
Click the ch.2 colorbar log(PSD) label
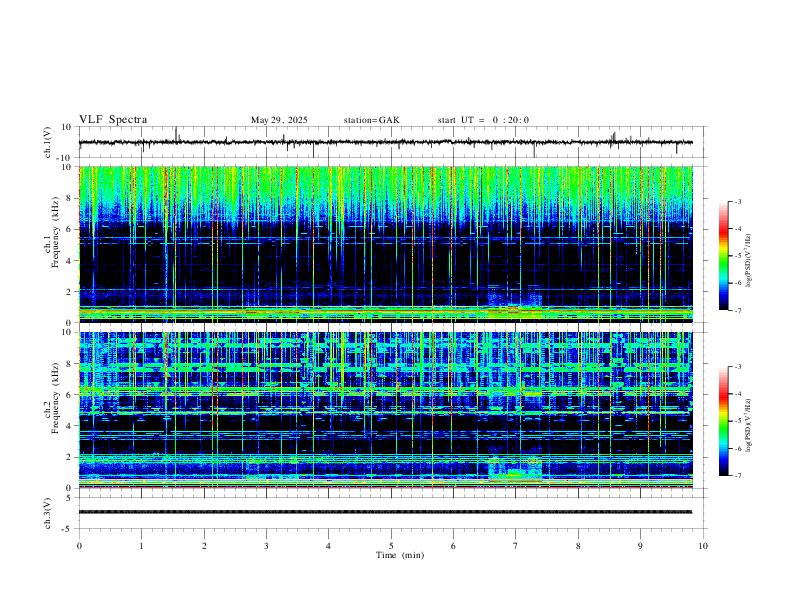coord(749,425)
